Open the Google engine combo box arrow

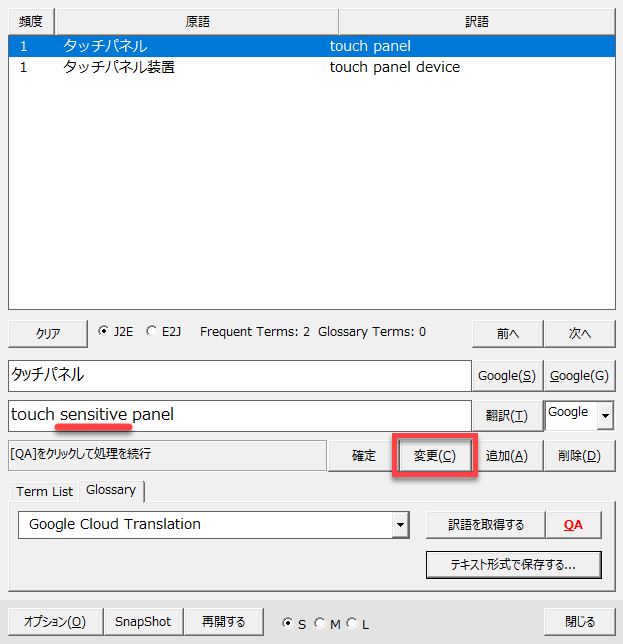(x=604, y=414)
